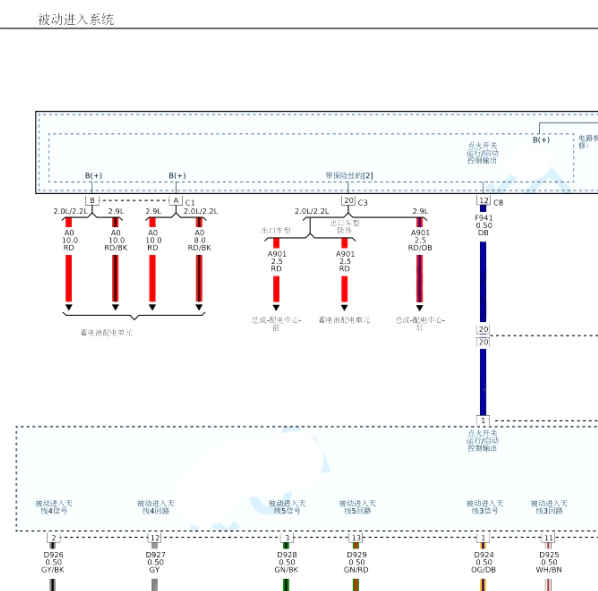Viewport: 598px width, 591px height.
Task: Click 蓄电池配电单元 below the middle A901 wire
Action: click(344, 320)
